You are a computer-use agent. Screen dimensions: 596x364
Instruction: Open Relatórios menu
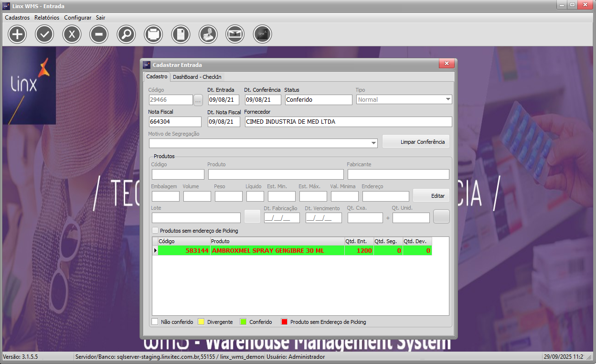pyautogui.click(x=47, y=18)
